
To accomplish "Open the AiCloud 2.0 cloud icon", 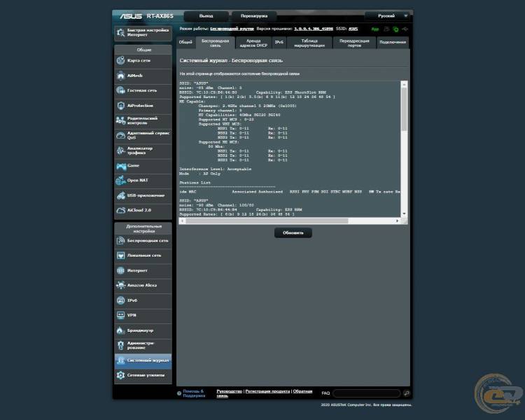I will (x=120, y=210).
